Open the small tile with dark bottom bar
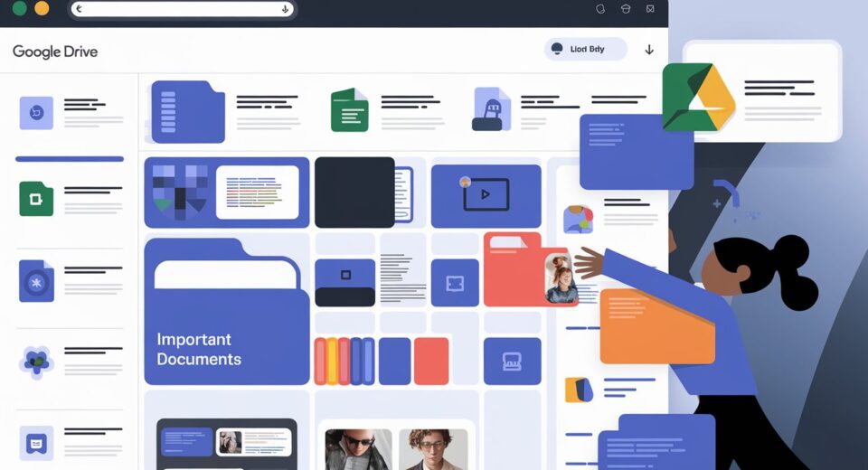Image resolution: width=868 pixels, height=470 pixels. [x=344, y=283]
